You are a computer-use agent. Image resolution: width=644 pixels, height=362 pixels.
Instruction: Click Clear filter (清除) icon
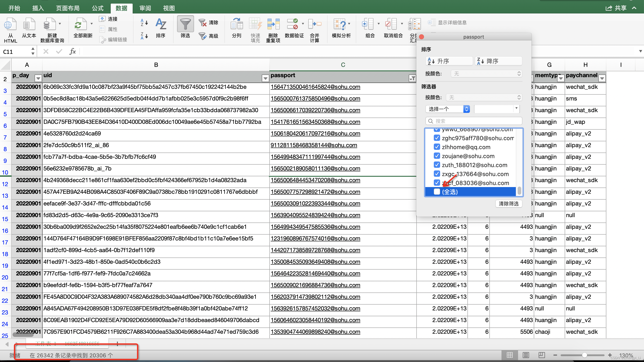pyautogui.click(x=202, y=22)
